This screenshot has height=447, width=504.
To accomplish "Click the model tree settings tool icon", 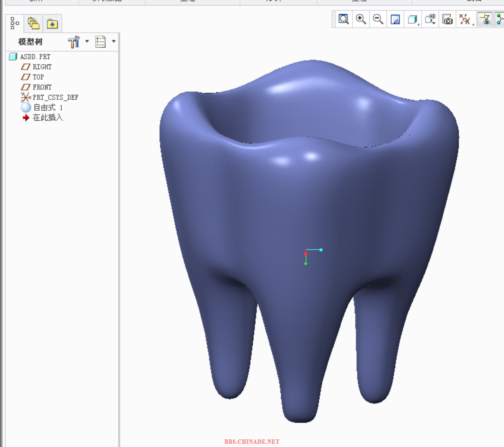I will pyautogui.click(x=74, y=42).
